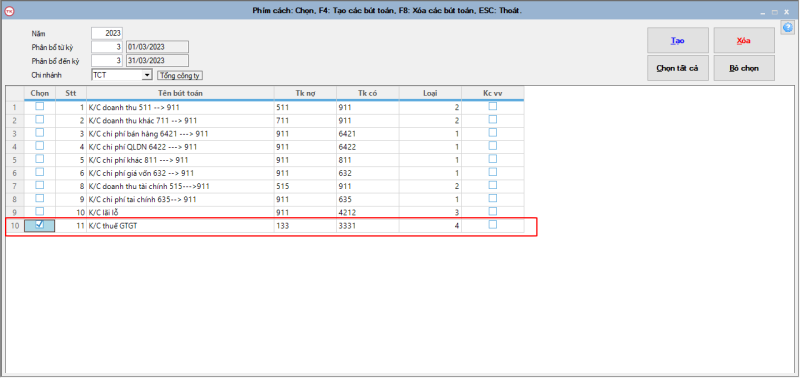Click date field 31/03/2023
Screen dimensions: 800x378
tap(157, 61)
